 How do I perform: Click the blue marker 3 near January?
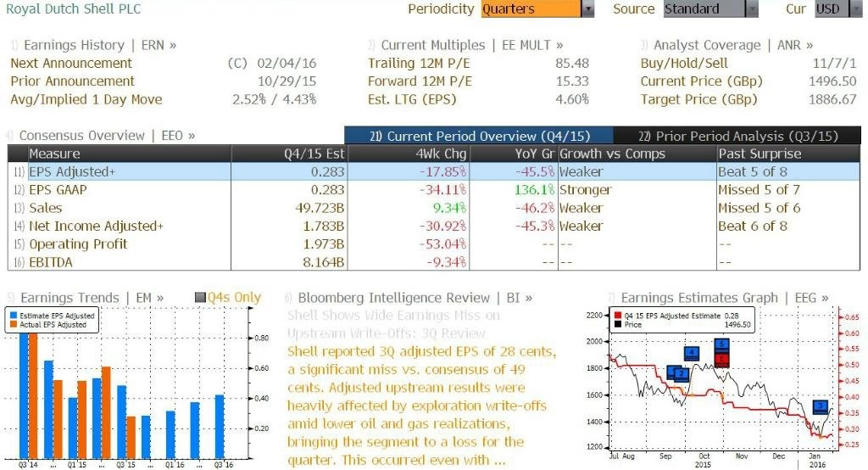coord(821,407)
